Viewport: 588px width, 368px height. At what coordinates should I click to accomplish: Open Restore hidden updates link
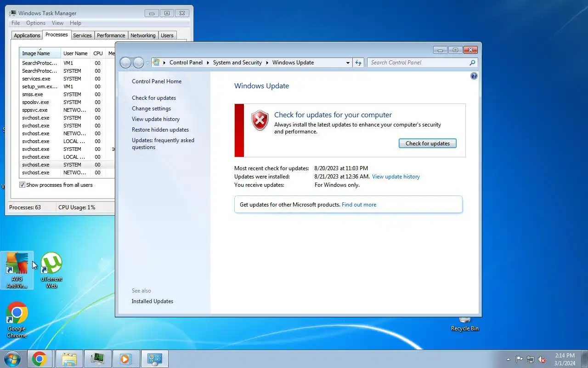(160, 130)
